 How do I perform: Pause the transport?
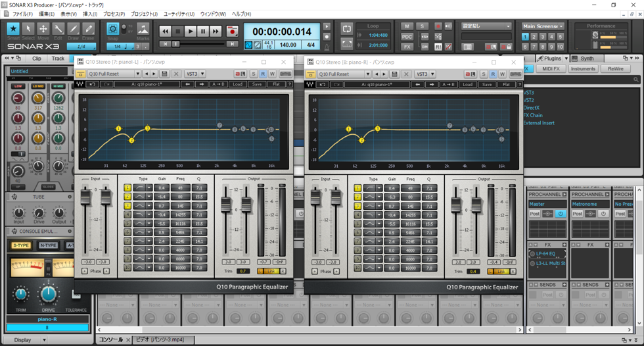coord(203,31)
